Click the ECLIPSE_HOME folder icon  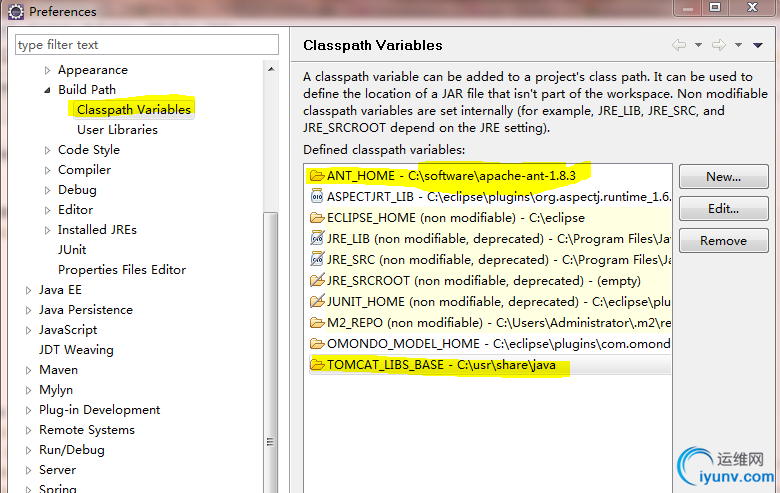pyautogui.click(x=317, y=217)
